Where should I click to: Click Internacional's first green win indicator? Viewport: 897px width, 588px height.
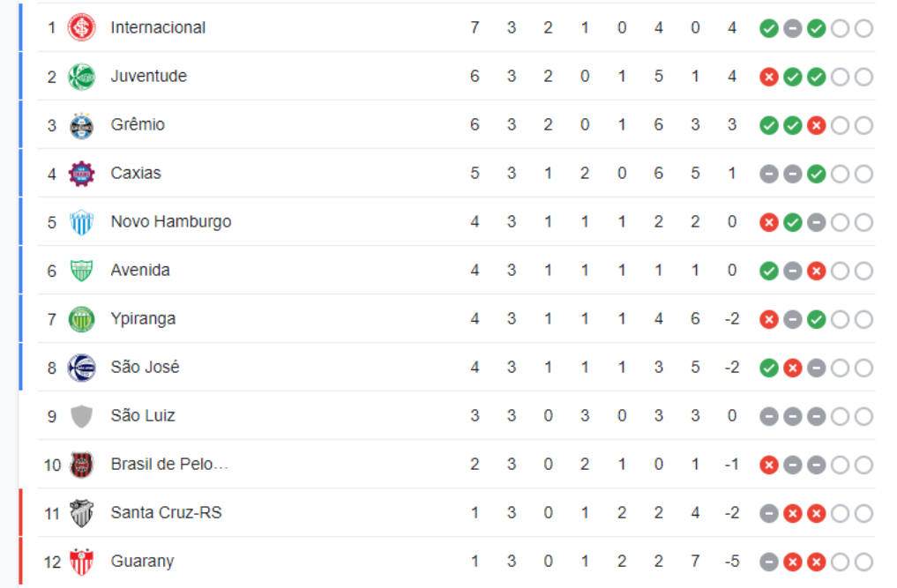769,28
